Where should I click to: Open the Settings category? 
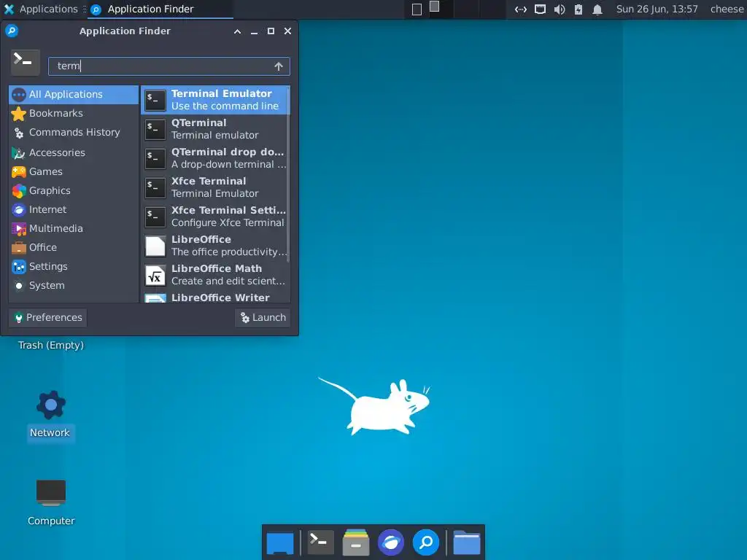coord(74,267)
